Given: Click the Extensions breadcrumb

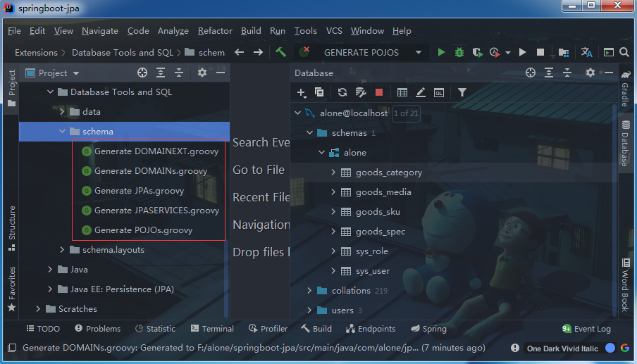Looking at the screenshot, I should pyautogui.click(x=36, y=53).
